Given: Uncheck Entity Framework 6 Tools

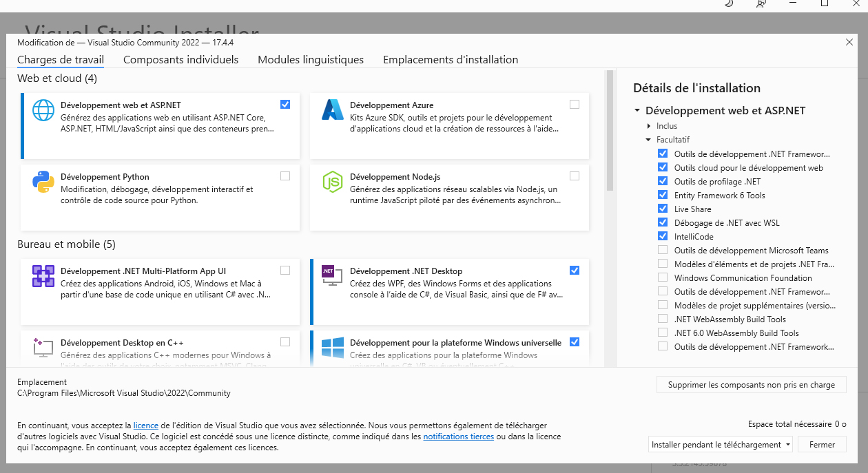Looking at the screenshot, I should point(663,195).
